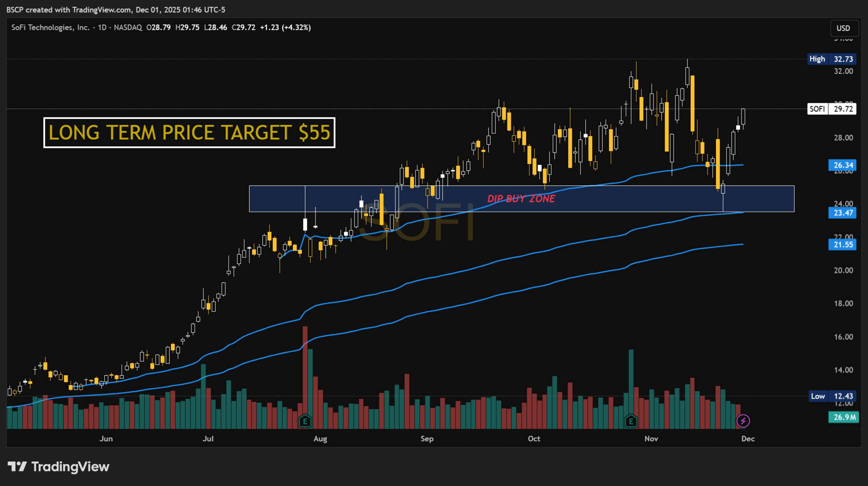Click the SOFI 29.72 last price label
Viewport: 868px width, 486px height.
click(832, 109)
